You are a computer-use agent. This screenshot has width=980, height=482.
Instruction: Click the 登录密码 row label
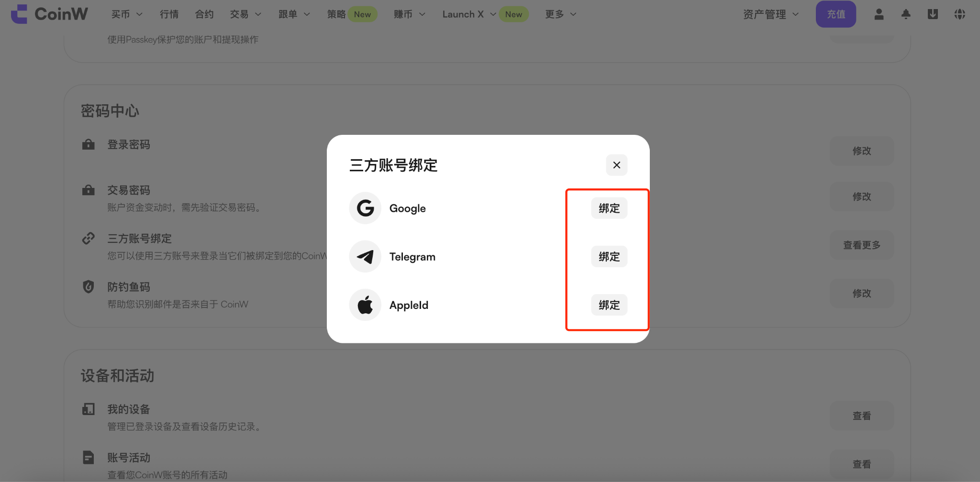point(129,144)
